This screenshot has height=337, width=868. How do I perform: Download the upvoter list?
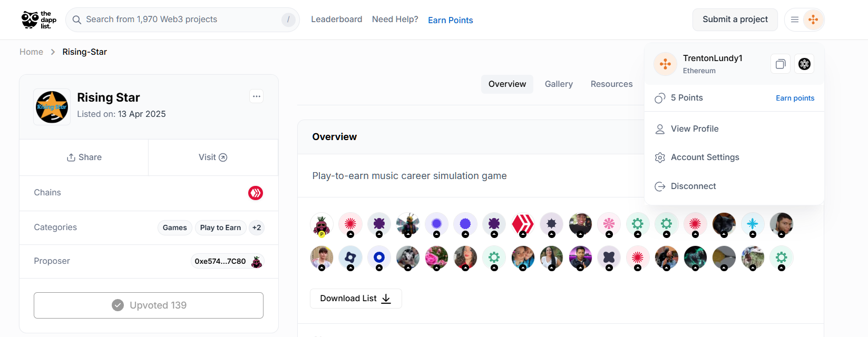(x=356, y=299)
